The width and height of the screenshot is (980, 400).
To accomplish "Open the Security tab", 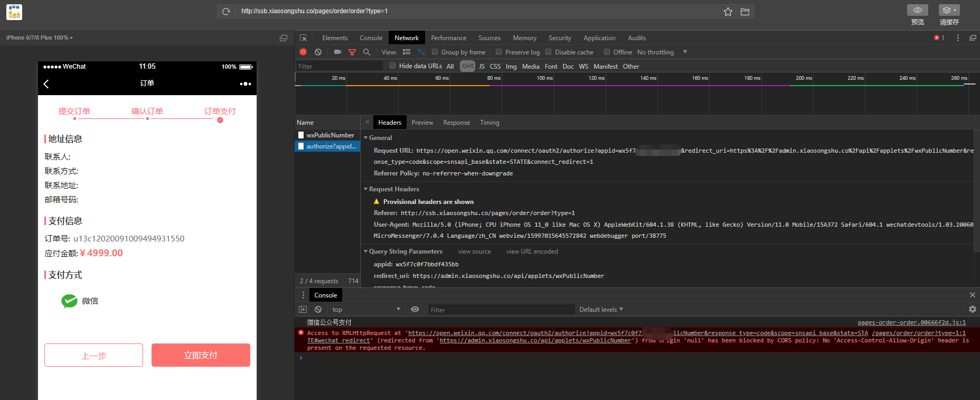I will click(x=560, y=38).
